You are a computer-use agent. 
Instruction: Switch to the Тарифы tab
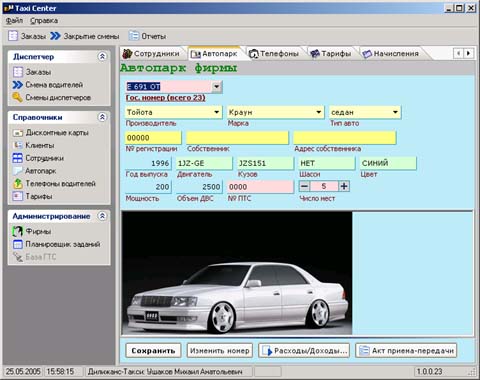click(330, 53)
